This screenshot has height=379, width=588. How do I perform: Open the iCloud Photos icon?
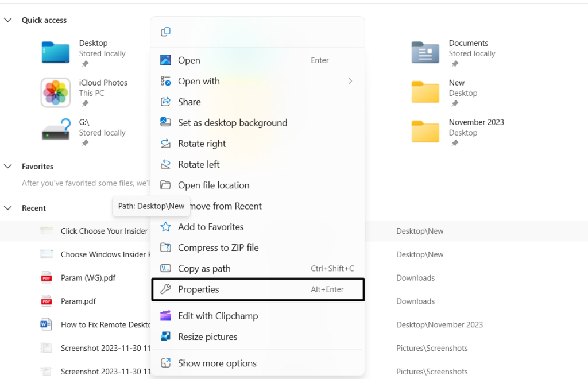coord(56,92)
